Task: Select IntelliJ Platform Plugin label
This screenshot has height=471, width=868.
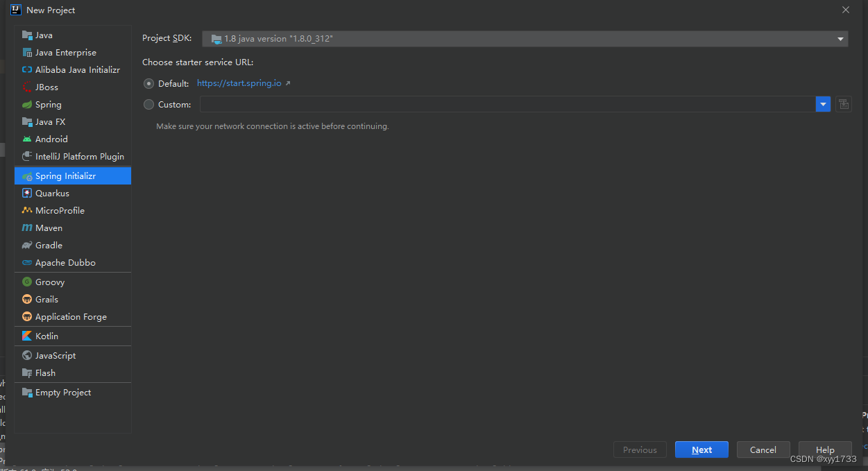Action: pos(80,157)
